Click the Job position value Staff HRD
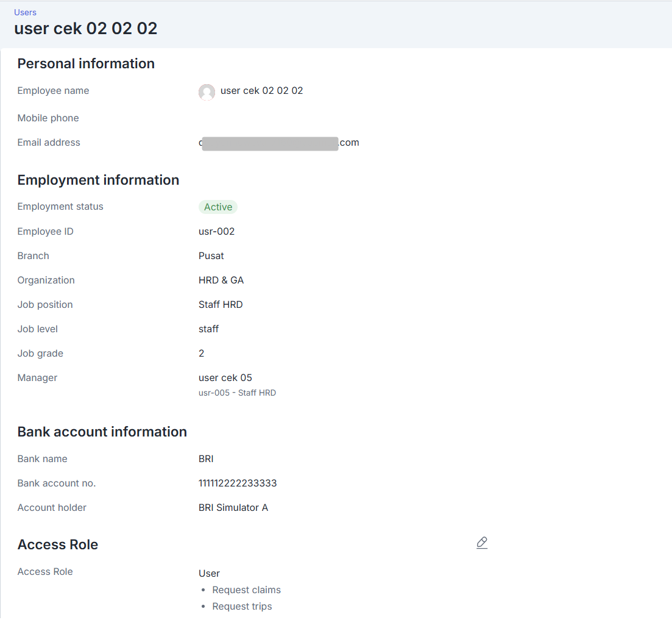The height and width of the screenshot is (620, 672). coord(221,305)
